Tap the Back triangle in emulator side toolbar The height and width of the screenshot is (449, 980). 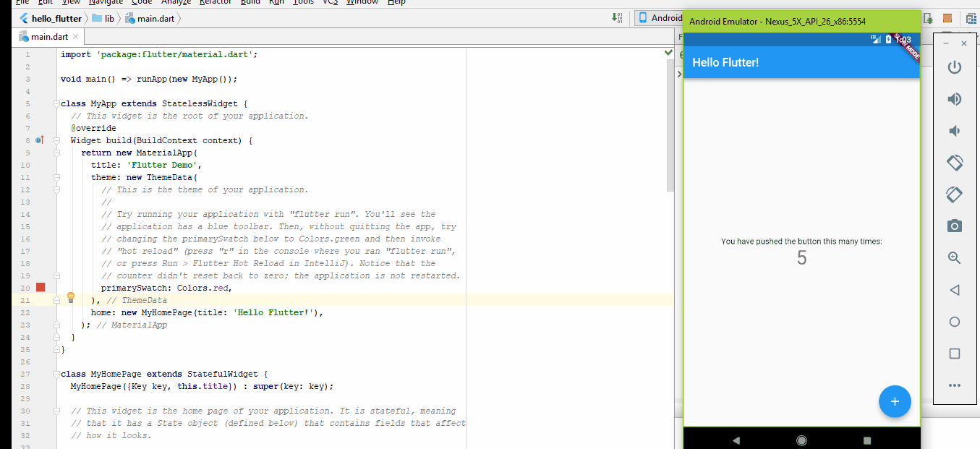click(955, 290)
